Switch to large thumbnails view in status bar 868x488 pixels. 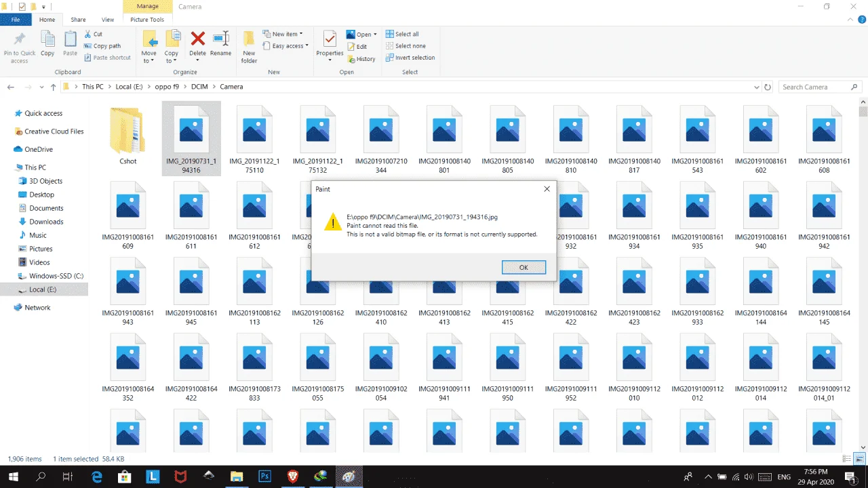859,459
